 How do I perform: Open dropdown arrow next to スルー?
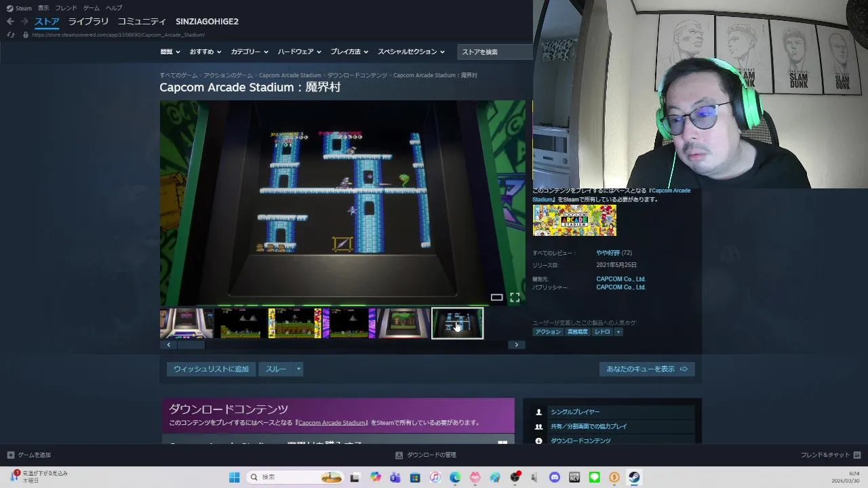tap(298, 369)
